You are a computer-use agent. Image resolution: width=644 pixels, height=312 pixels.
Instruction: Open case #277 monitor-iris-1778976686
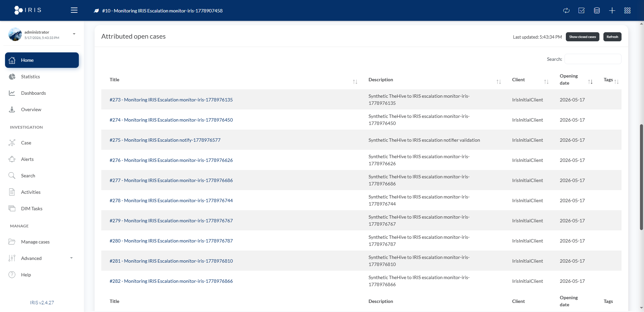pyautogui.click(x=171, y=180)
